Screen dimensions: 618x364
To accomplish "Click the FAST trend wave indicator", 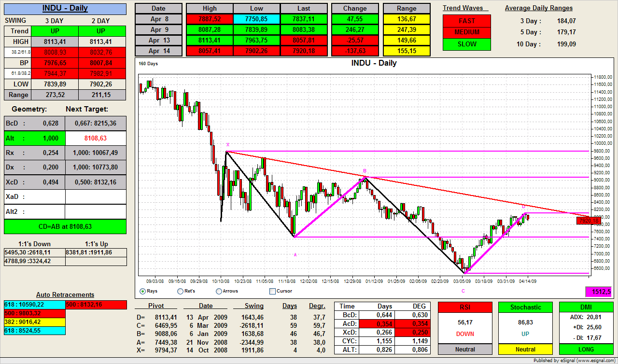I will [x=466, y=21].
